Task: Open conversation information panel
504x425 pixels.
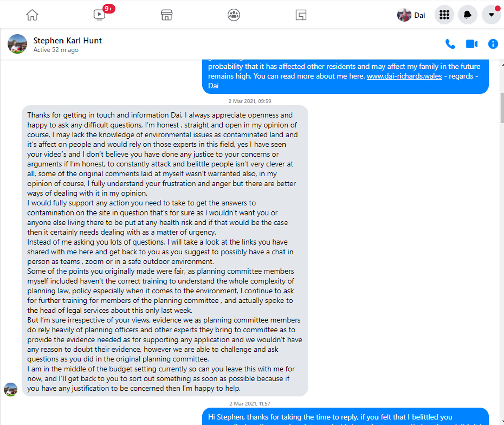Action: coord(493,44)
